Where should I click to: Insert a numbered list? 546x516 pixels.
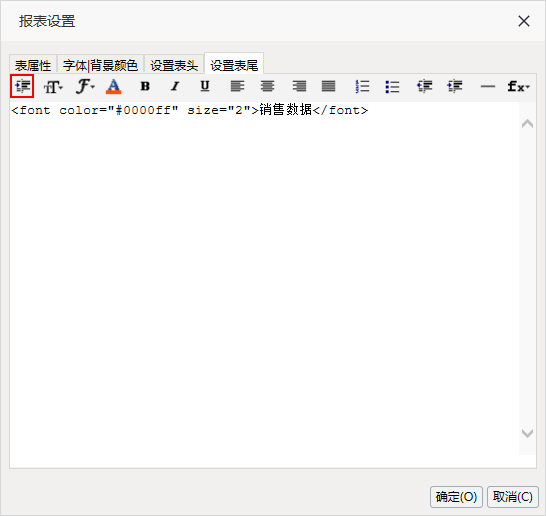pos(362,86)
